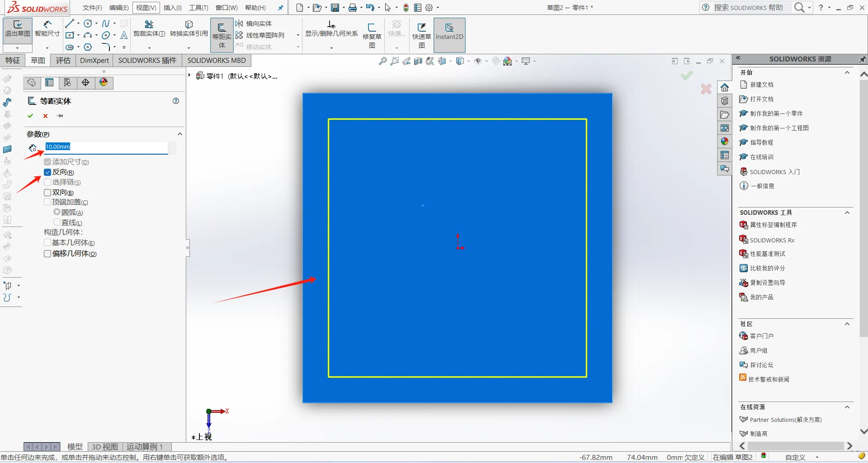
Task: Open the Convert Entities dropdown arrow
Action: pyautogui.click(x=189, y=48)
